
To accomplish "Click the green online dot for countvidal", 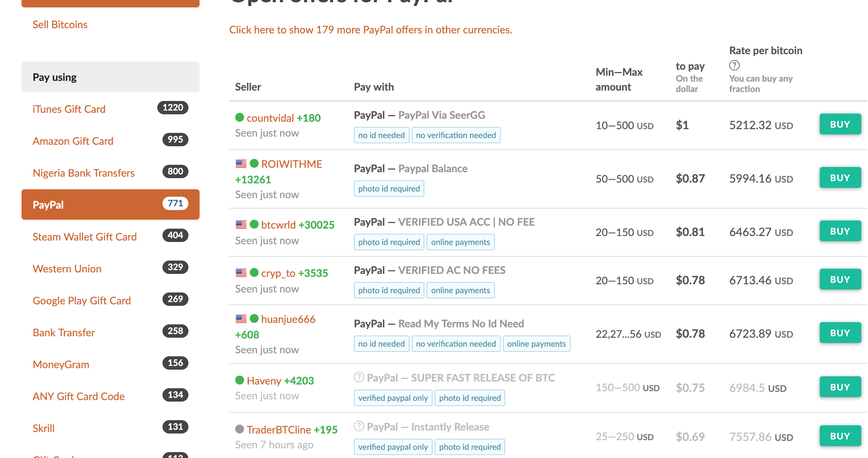I will click(x=240, y=117).
